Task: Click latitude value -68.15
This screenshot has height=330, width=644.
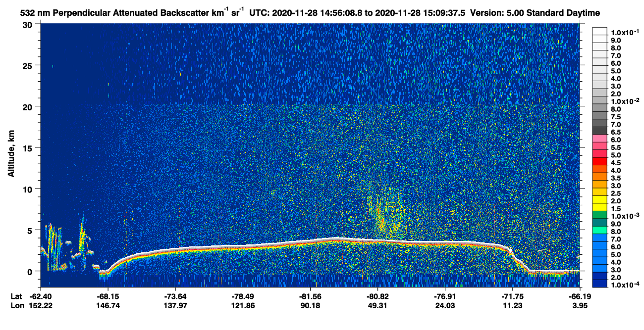Action: tap(108, 296)
